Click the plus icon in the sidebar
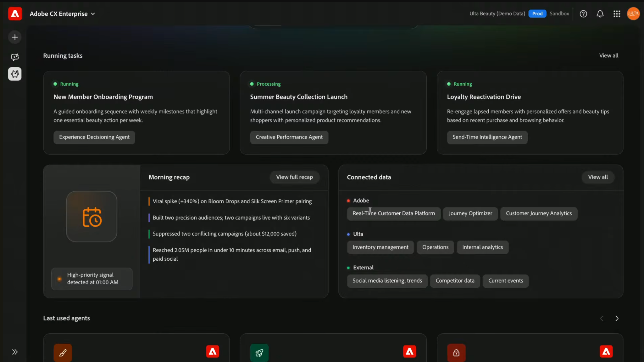Screen dimensions: 644x362 click(15, 37)
